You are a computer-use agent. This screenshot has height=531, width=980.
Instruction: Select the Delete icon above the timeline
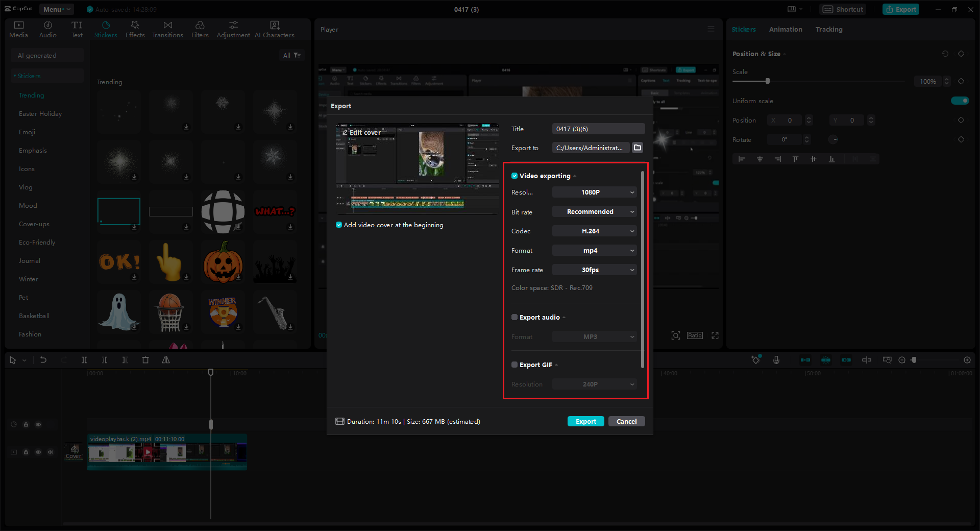pos(145,360)
